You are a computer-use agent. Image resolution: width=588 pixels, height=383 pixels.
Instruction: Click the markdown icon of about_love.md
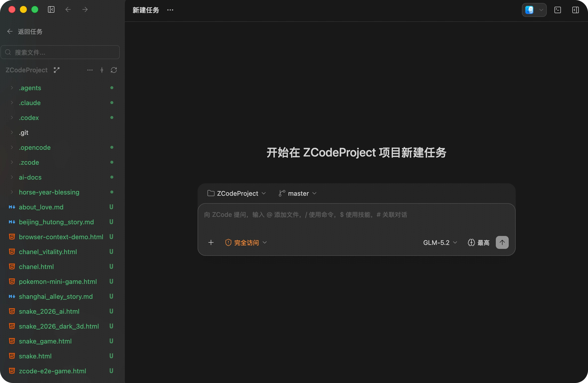pyautogui.click(x=12, y=207)
